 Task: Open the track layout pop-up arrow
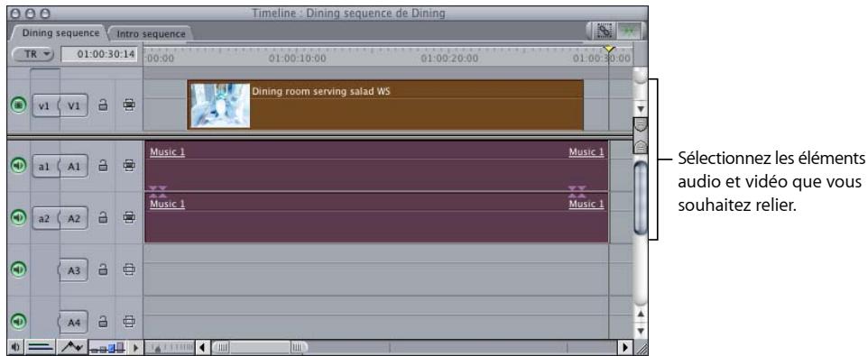coord(135,347)
